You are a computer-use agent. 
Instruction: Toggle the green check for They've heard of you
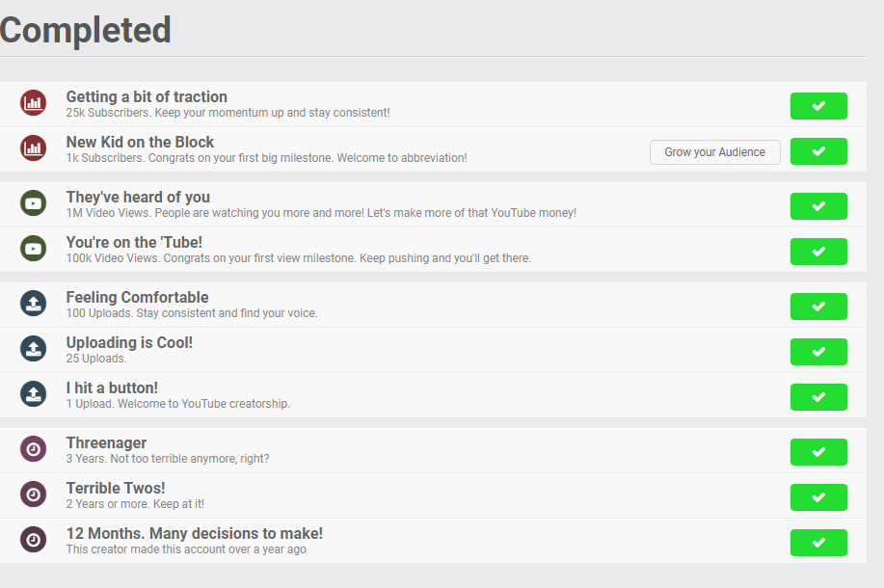pos(818,206)
